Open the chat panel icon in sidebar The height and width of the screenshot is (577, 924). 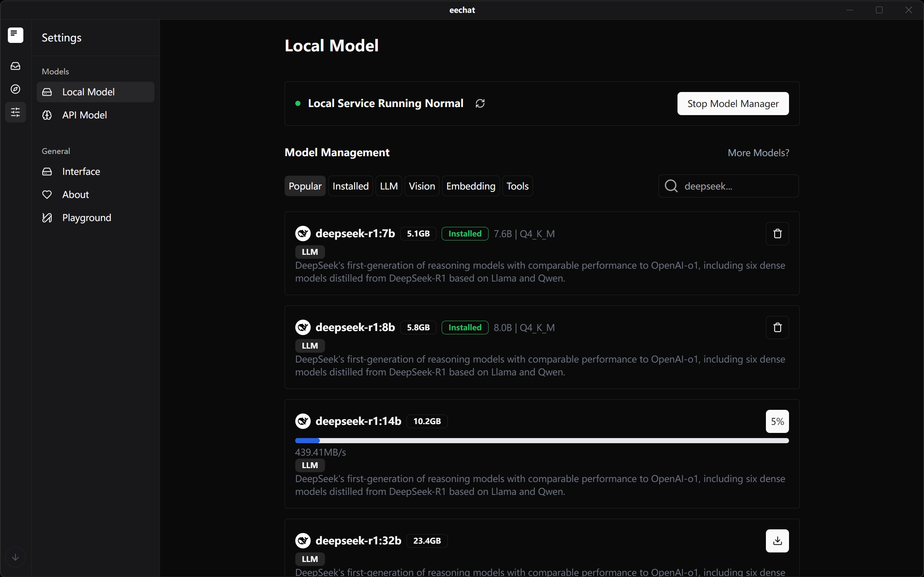click(15, 35)
